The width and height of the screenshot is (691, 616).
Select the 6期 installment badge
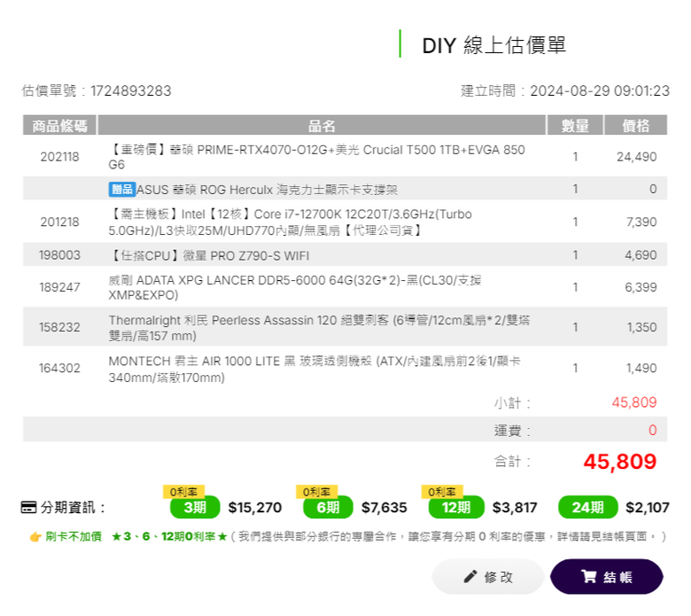(328, 507)
